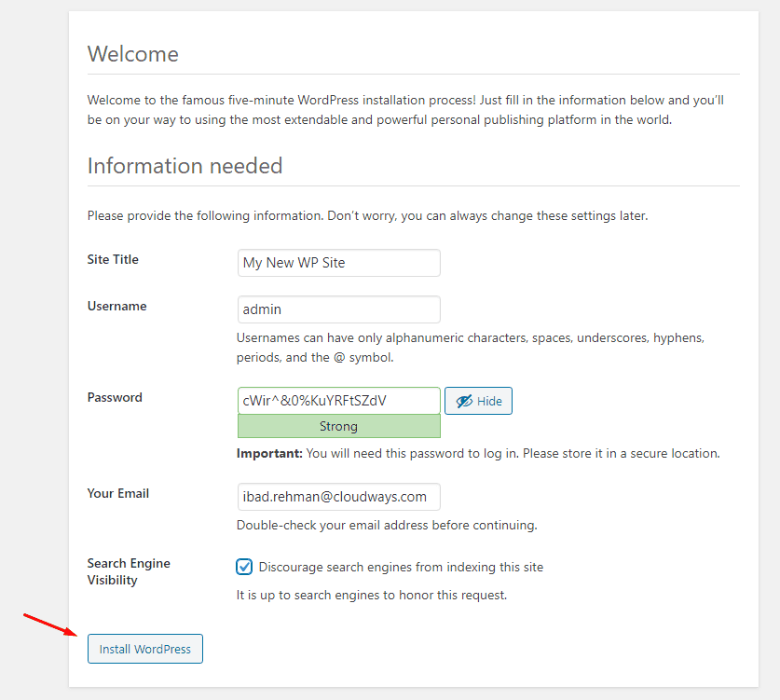
Task: Click the Information needed heading
Action: click(x=185, y=166)
